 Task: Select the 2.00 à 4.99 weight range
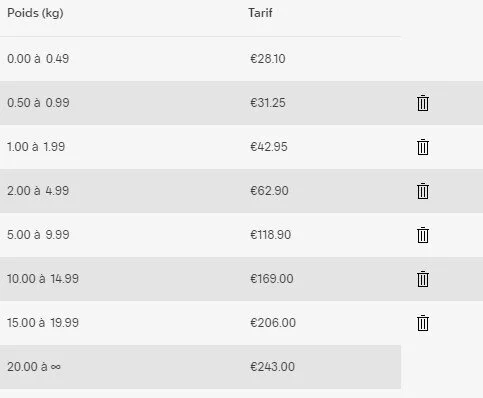(x=38, y=191)
